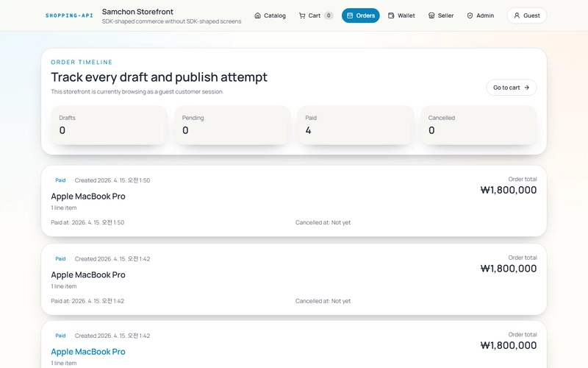Click the Go to cart button
Image resolution: width=588 pixels, height=368 pixels.
[512, 88]
